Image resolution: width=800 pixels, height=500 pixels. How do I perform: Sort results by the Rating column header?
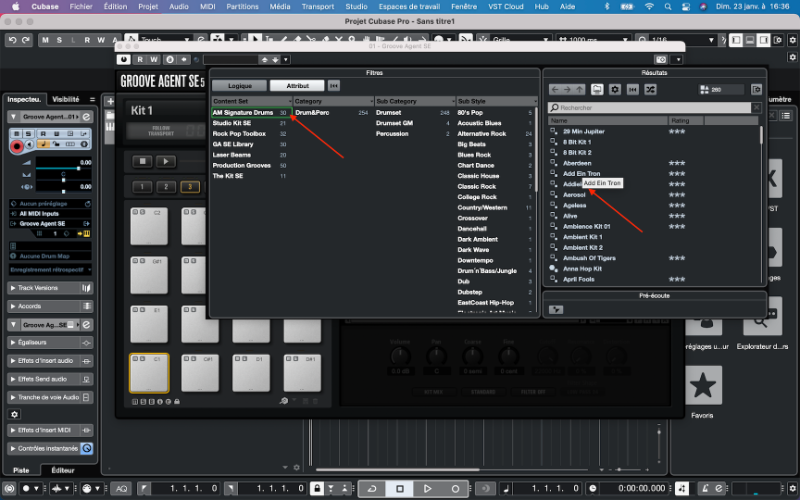[686, 121]
